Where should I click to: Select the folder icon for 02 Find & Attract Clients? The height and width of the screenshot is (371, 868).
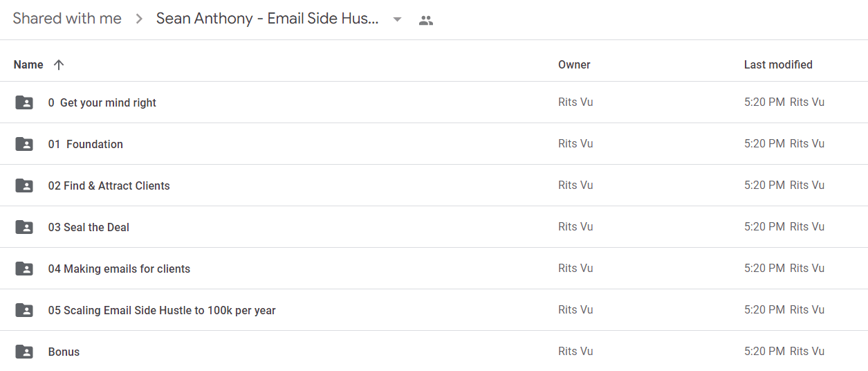24,185
